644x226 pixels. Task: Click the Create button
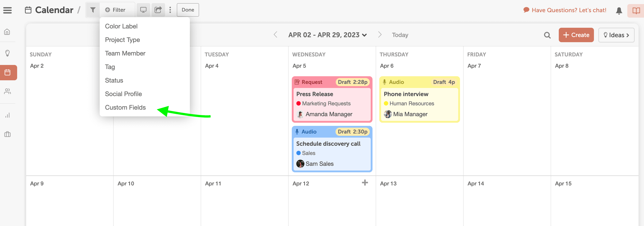(576, 35)
